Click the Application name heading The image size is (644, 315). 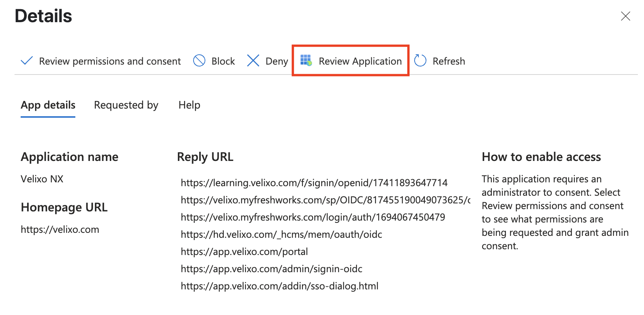70,157
